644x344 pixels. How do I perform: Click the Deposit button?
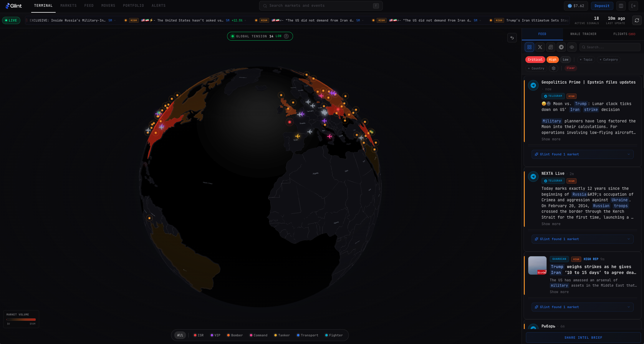pyautogui.click(x=602, y=6)
